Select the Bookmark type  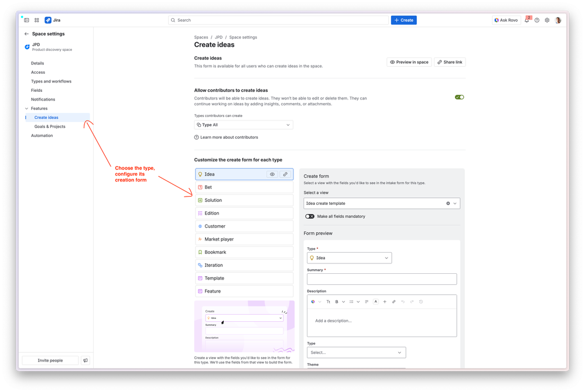coord(244,252)
